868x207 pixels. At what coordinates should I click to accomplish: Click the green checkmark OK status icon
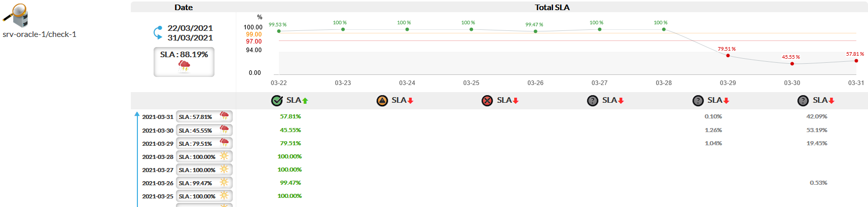(x=277, y=101)
